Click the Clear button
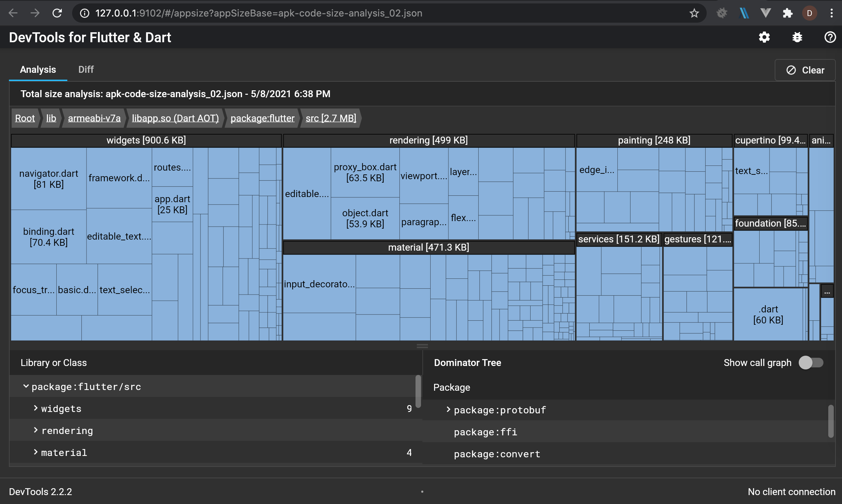This screenshot has width=842, height=504. (805, 70)
